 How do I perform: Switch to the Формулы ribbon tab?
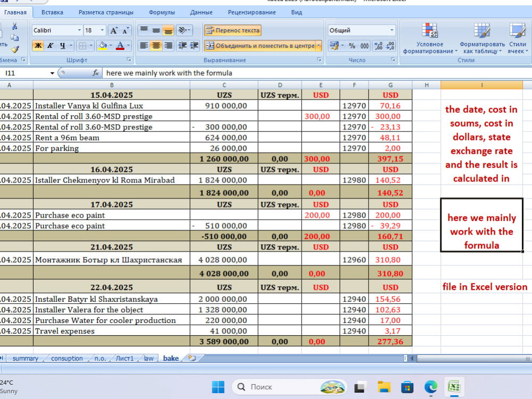162,12
